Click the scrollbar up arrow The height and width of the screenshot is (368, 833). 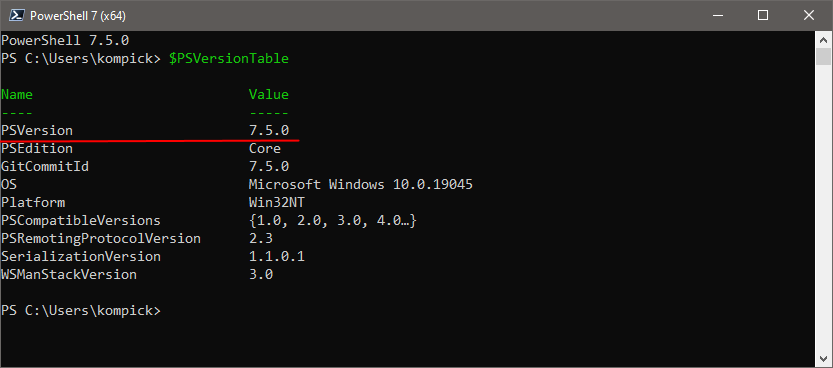pos(823,39)
